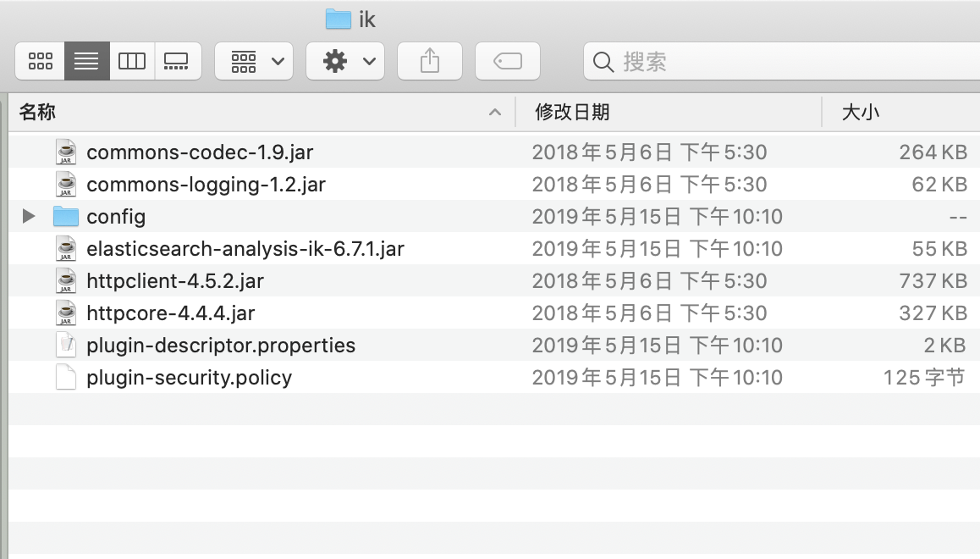Click the plugin-descriptor.properties file icon
The image size is (980, 559).
point(66,346)
